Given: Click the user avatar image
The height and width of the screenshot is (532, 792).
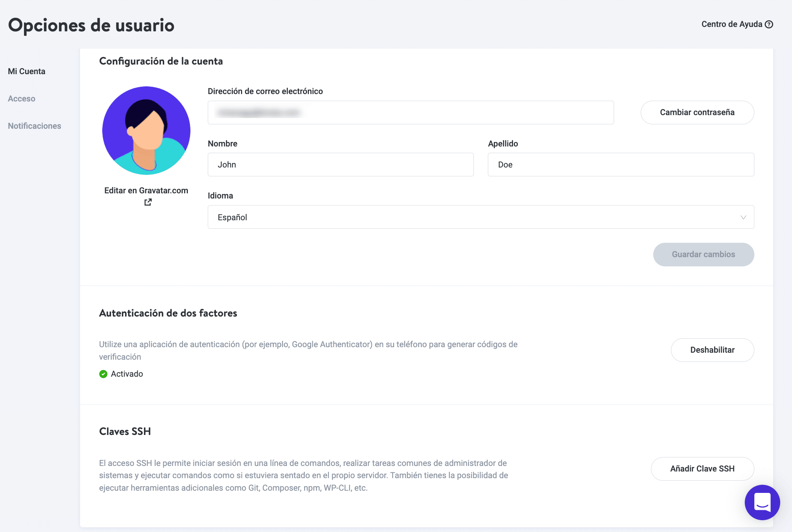Looking at the screenshot, I should [146, 130].
